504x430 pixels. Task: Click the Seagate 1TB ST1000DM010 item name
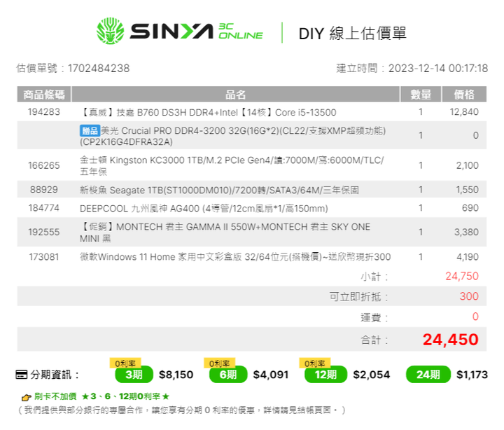tap(219, 190)
